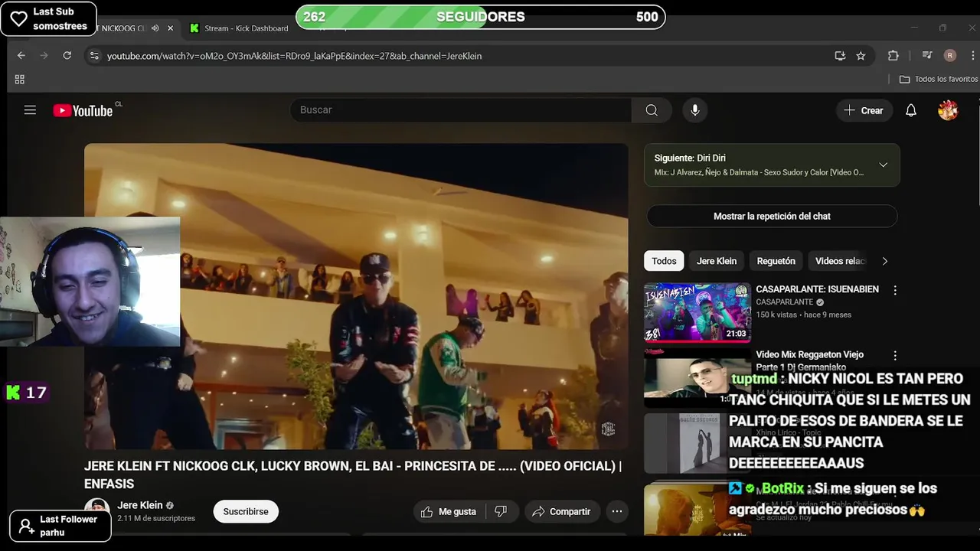Screen dimensions: 980x551
Task: Start voice search with the microphone icon
Action: coord(695,110)
